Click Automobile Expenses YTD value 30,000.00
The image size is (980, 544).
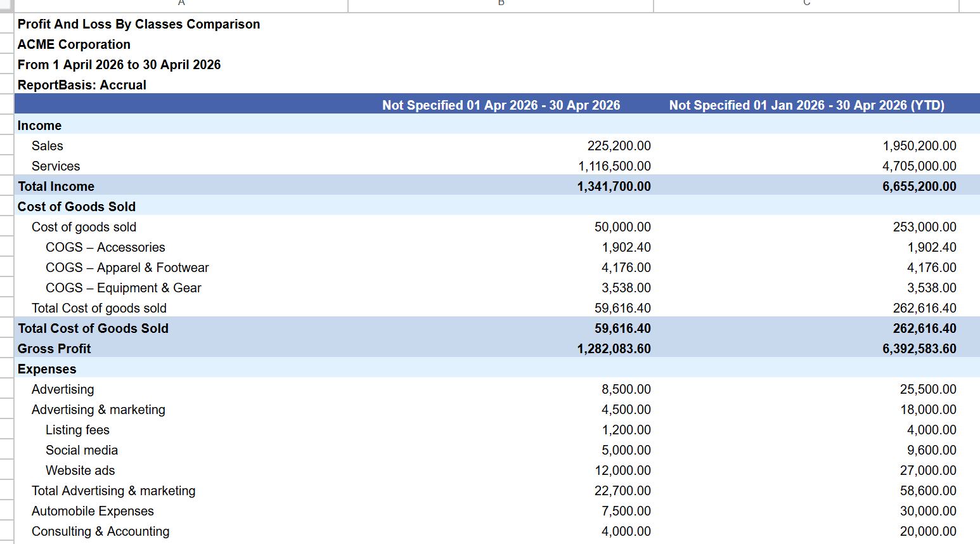click(928, 511)
